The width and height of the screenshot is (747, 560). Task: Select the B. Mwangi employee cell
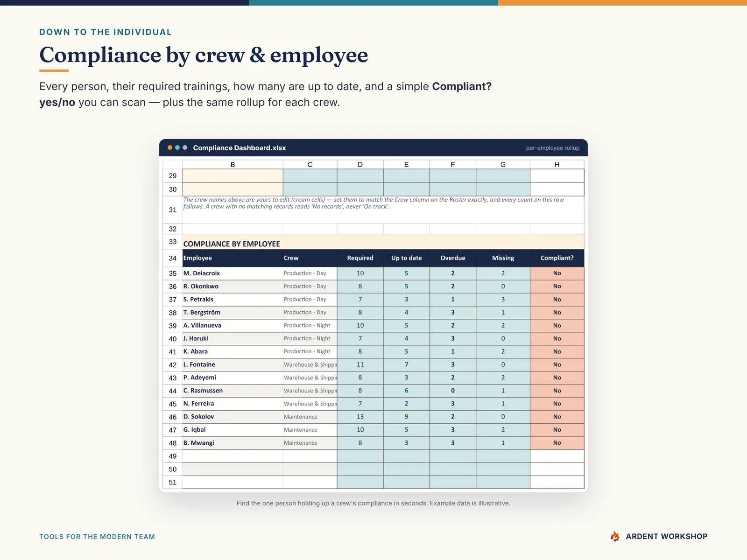[233, 443]
